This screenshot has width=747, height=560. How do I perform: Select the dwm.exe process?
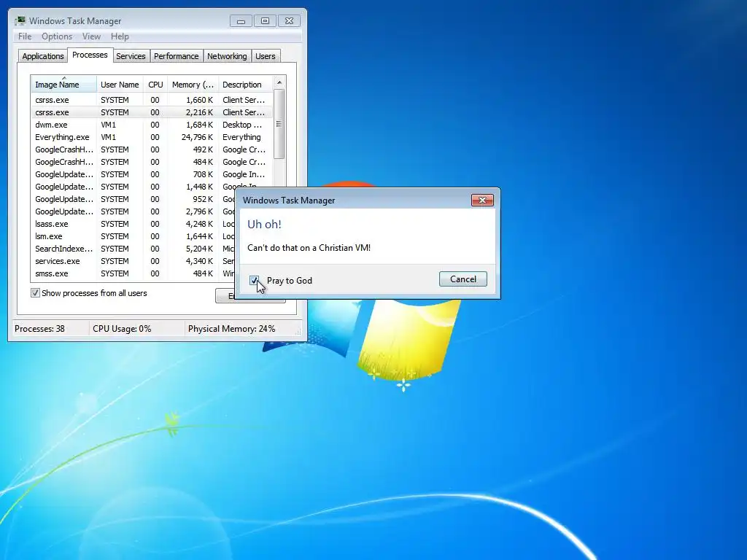pos(152,125)
